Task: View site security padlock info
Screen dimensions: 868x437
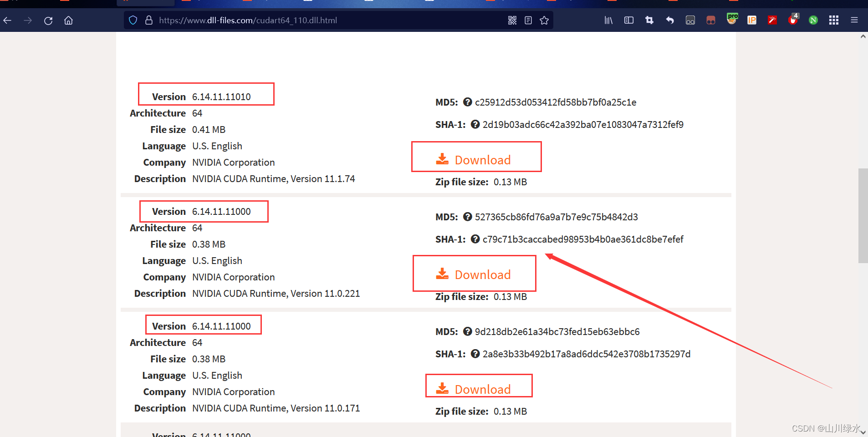Action: [148, 20]
